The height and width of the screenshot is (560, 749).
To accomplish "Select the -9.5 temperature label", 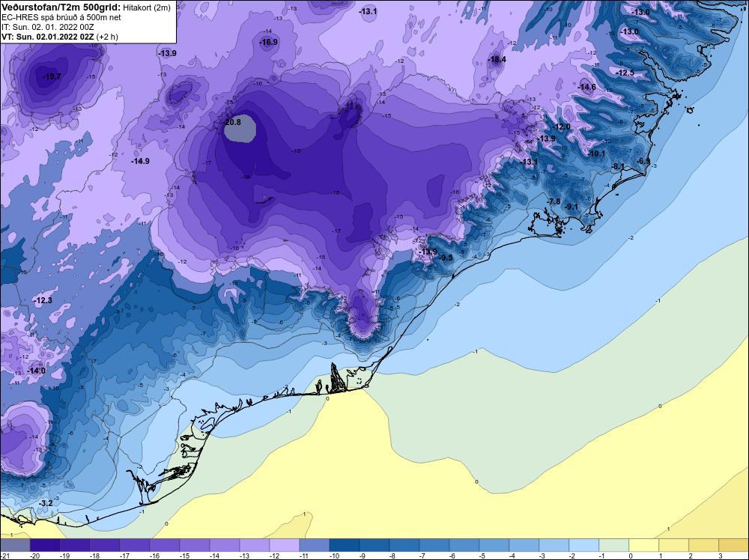I will (x=446, y=258).
